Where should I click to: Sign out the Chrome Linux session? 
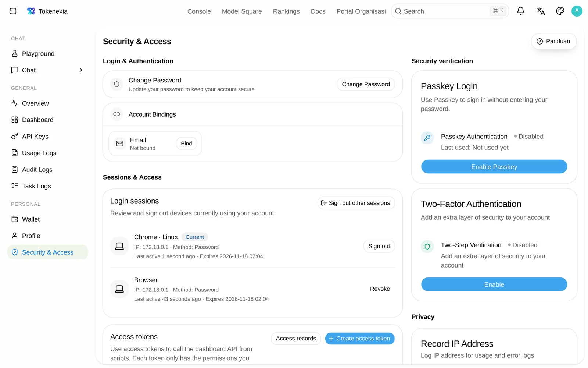(379, 246)
